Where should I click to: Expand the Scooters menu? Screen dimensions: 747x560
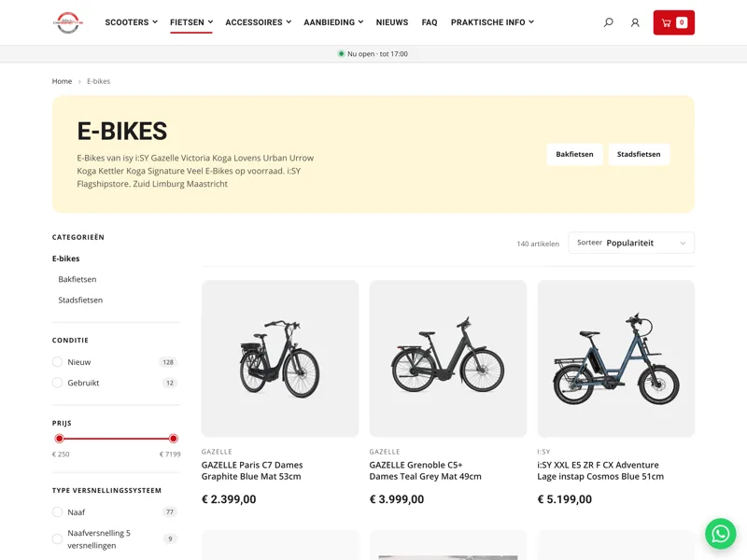tap(131, 22)
